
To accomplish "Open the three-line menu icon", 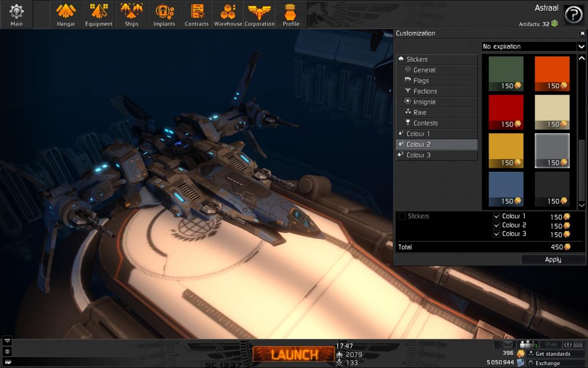I will click(579, 344).
